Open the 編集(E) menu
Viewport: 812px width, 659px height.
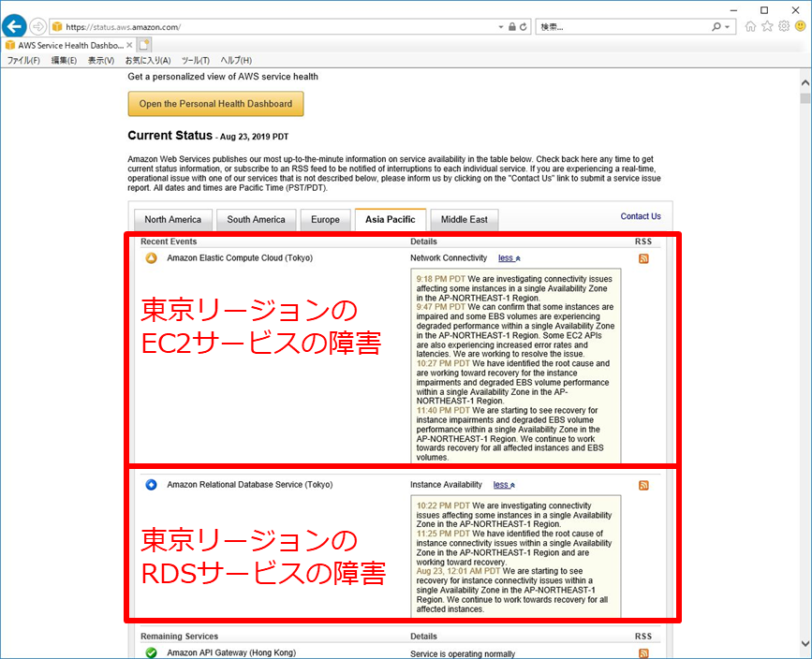coord(64,61)
